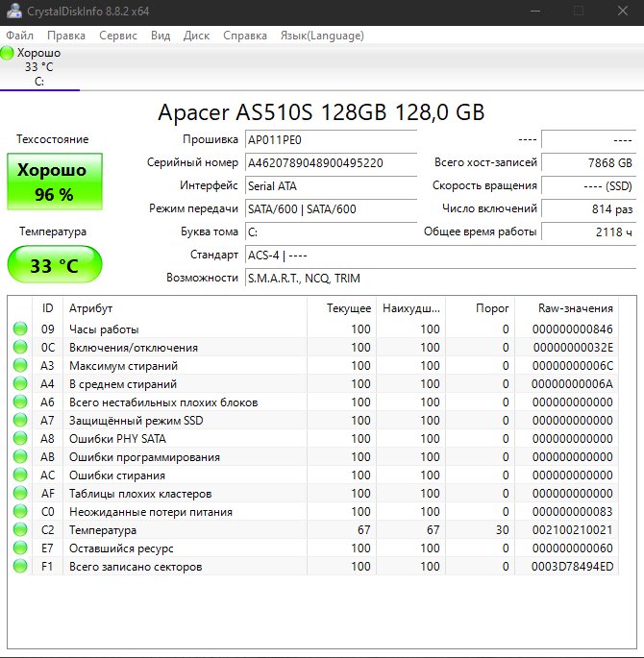644x658 pixels.
Task: Click the empty ---- field at top right
Action: pos(589,139)
